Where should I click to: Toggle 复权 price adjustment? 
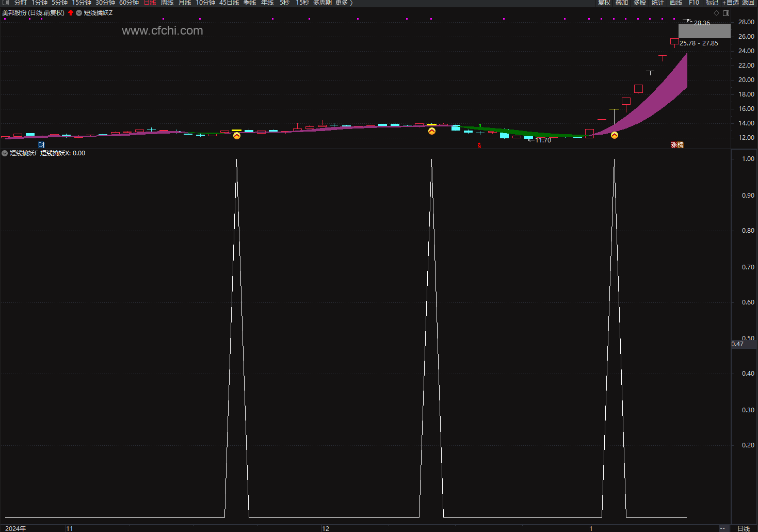[604, 3]
